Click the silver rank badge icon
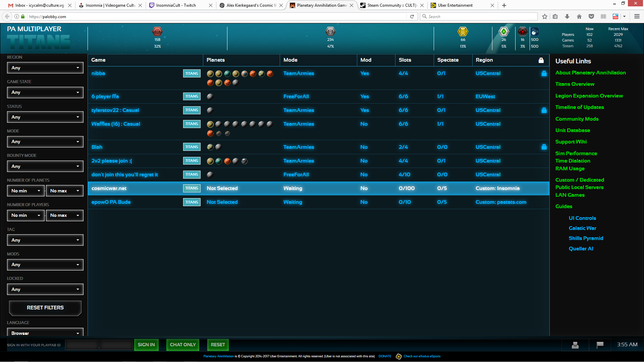 330,32
